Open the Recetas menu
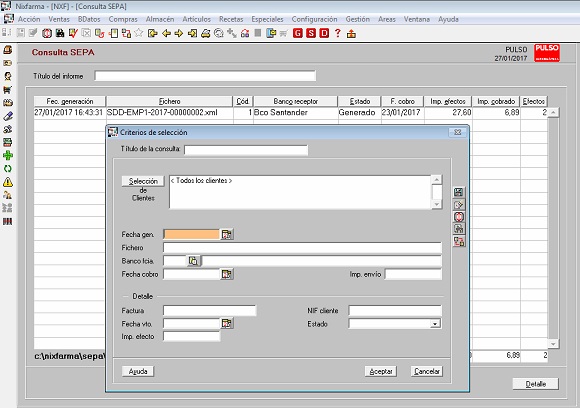 (x=231, y=19)
